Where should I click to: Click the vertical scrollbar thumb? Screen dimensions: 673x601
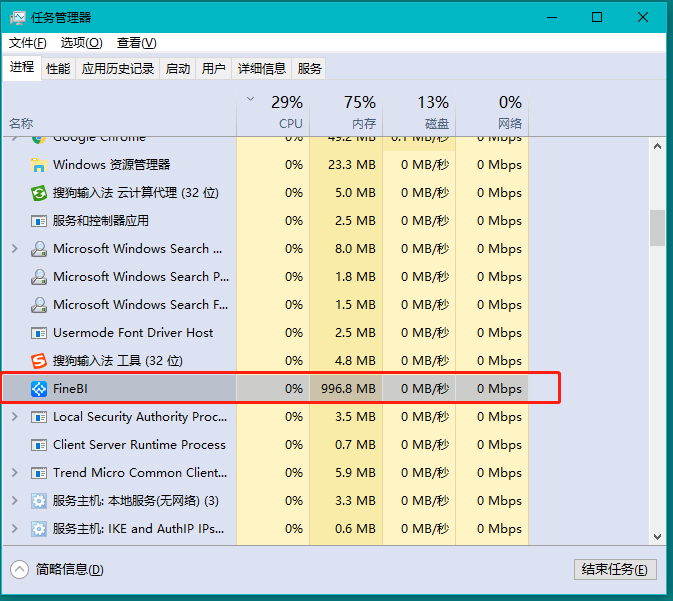(657, 228)
